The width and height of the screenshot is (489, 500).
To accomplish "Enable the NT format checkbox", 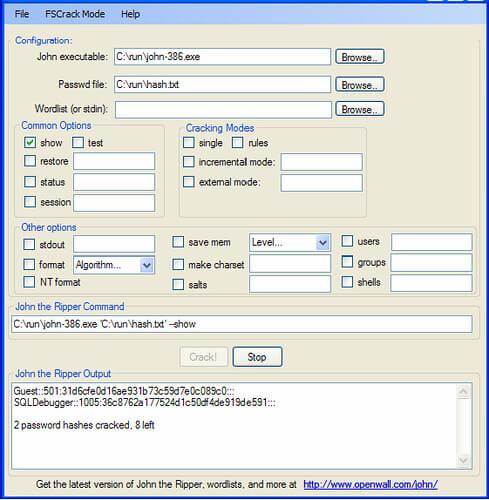I will [29, 282].
